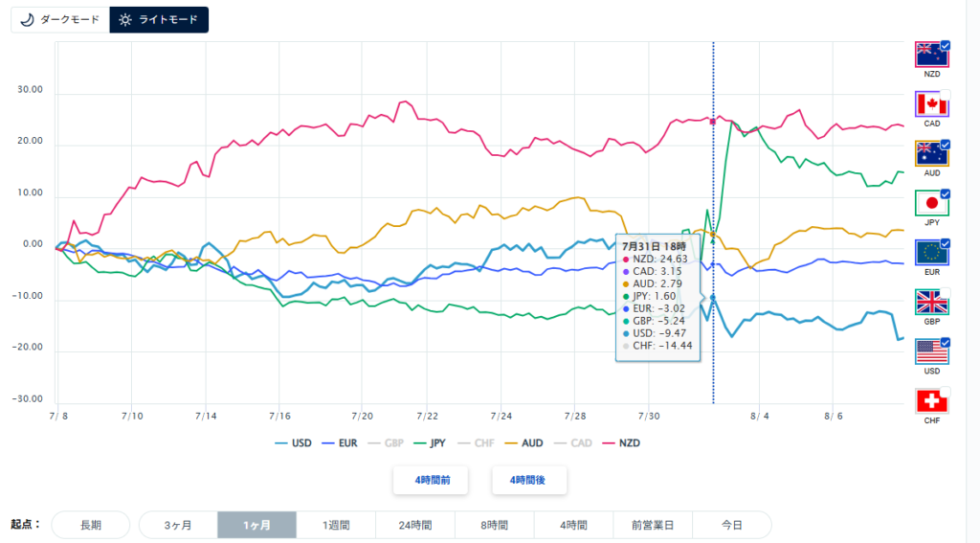Click the NZD data point on dotted marker
This screenshot has height=543, width=980.
click(x=712, y=122)
